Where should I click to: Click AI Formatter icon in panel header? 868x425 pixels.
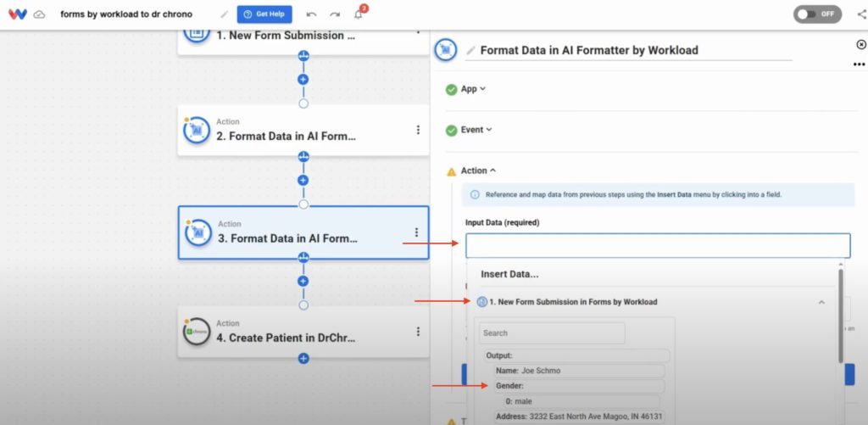pyautogui.click(x=446, y=50)
